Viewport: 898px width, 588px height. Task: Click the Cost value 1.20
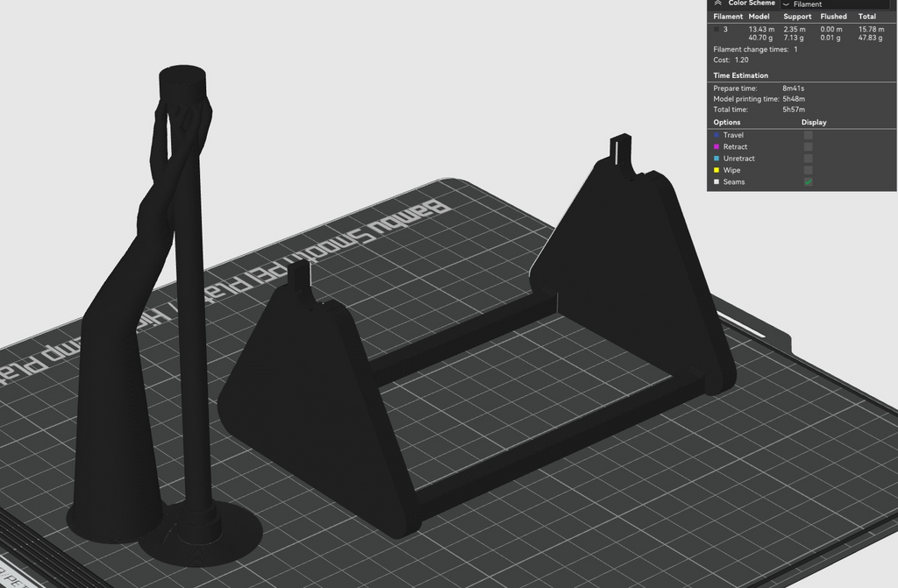coord(742,60)
